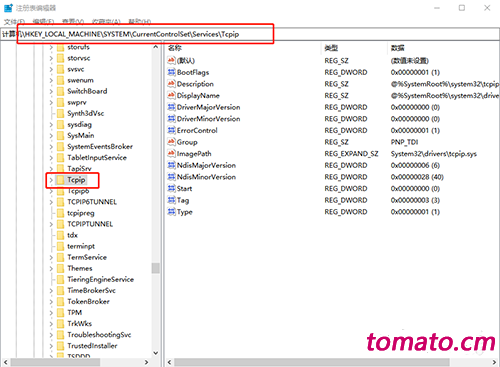This screenshot has width=500, height=367.
Task: Select the TimeBrokerSvc tree item label
Action: click(x=91, y=290)
